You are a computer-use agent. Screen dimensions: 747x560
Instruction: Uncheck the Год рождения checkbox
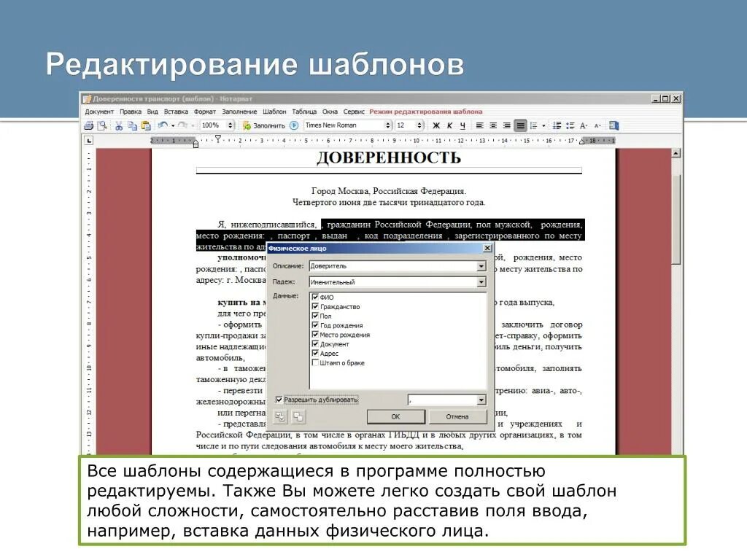(315, 324)
